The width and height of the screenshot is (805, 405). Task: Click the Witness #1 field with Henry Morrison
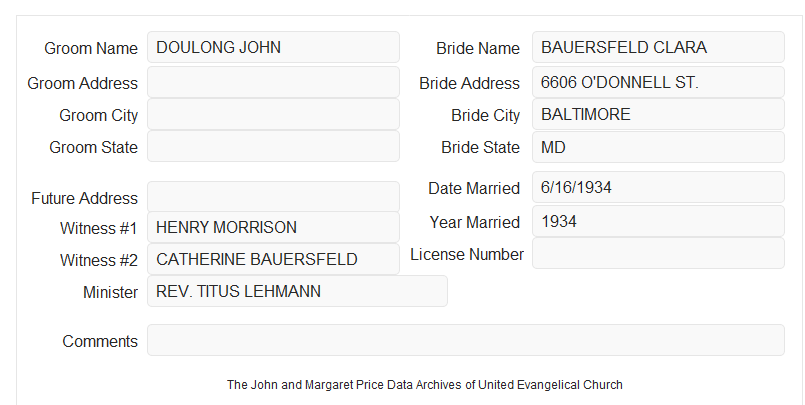coord(273,227)
